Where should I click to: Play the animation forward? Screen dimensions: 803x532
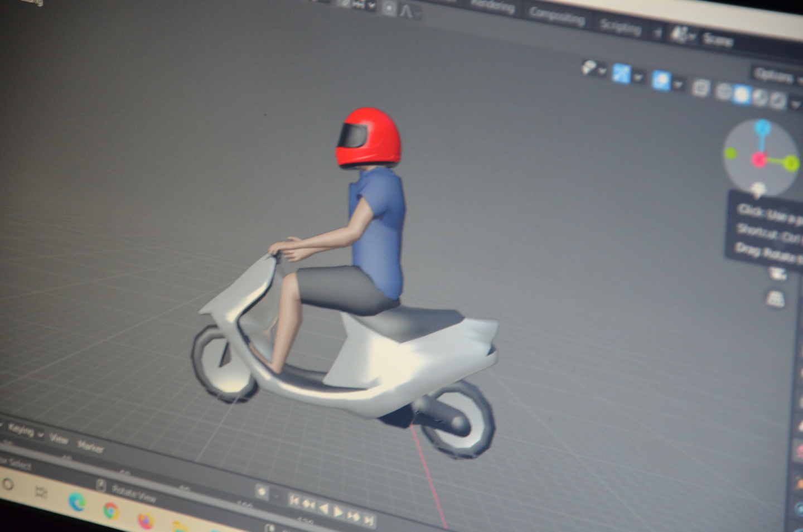338,511
